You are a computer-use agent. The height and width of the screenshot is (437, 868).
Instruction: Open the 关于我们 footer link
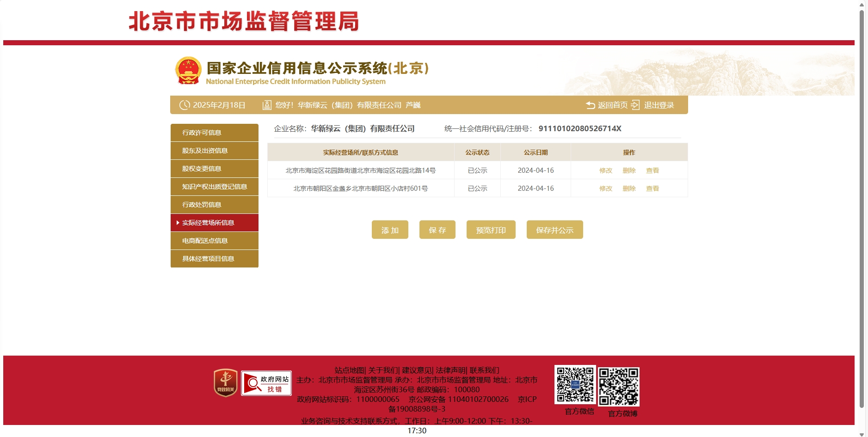[383, 370]
